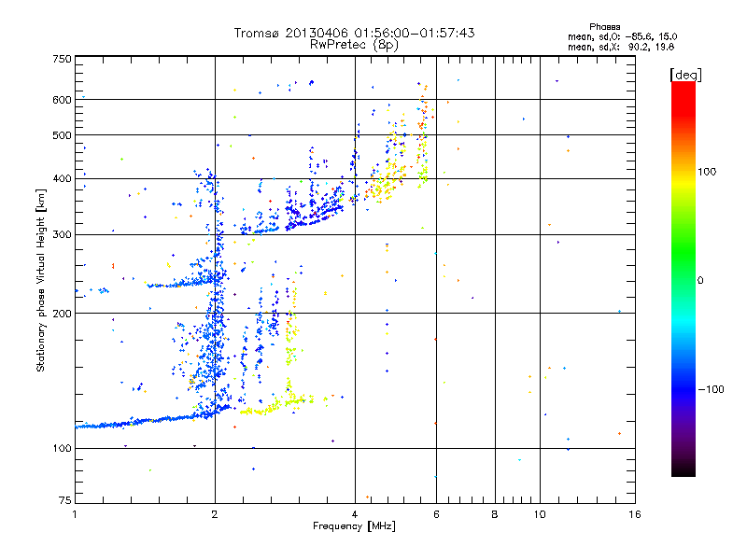Click the y-axis tick label '300'
This screenshot has width=747, height=560.
pyautogui.click(x=62, y=235)
